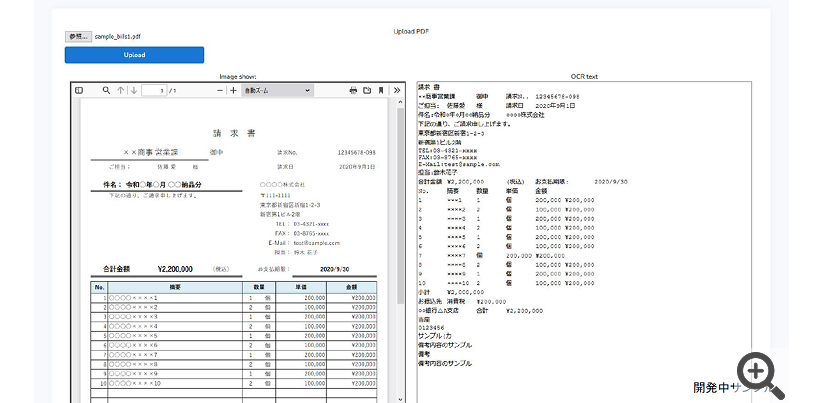Open the PDF viewer tools menu chevrons
822x403 pixels.
pyautogui.click(x=397, y=91)
